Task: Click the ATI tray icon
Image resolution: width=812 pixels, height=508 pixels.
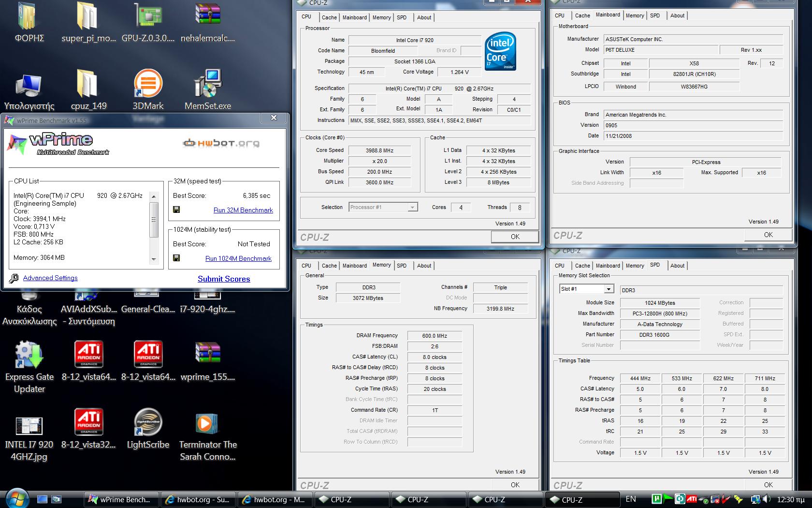Action: pyautogui.click(x=692, y=499)
